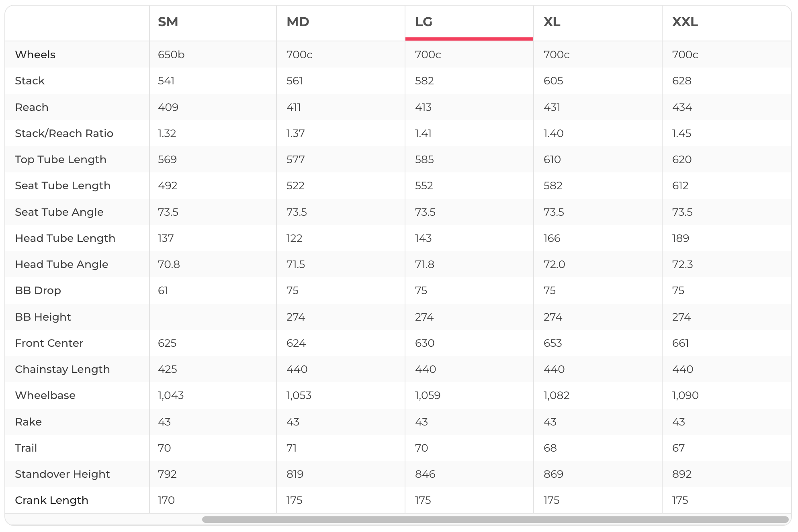
Task: Click the XL Trail value 68
Action: (550, 448)
